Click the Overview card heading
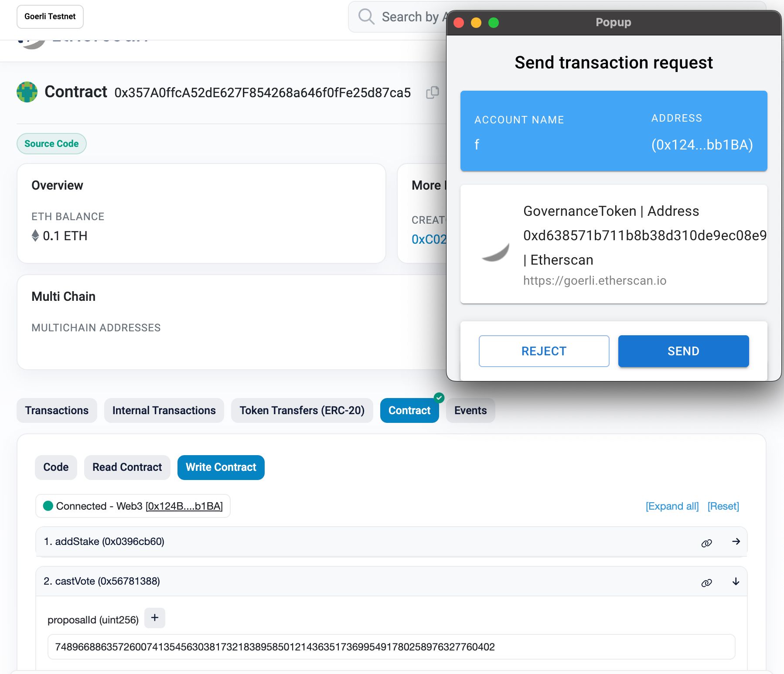 pos(57,185)
